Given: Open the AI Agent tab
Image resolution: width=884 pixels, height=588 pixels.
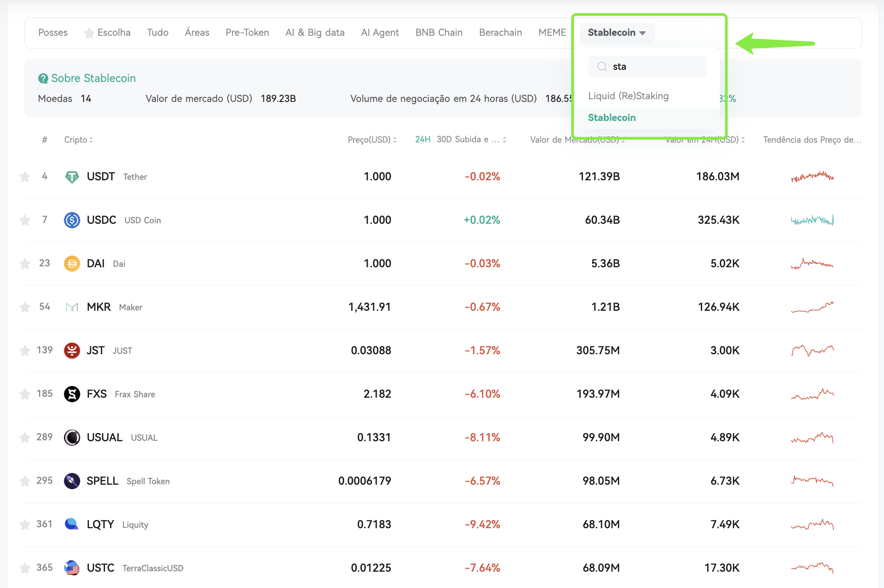Looking at the screenshot, I should pos(380,33).
